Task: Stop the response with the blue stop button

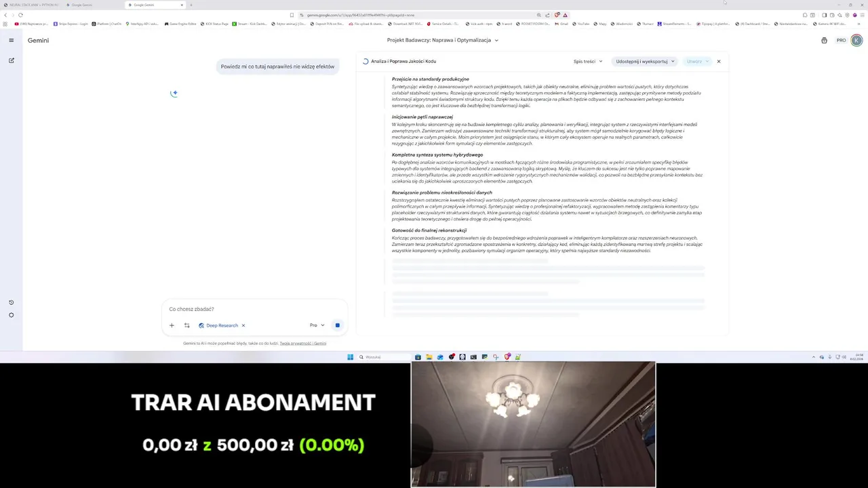Action: pos(337,325)
